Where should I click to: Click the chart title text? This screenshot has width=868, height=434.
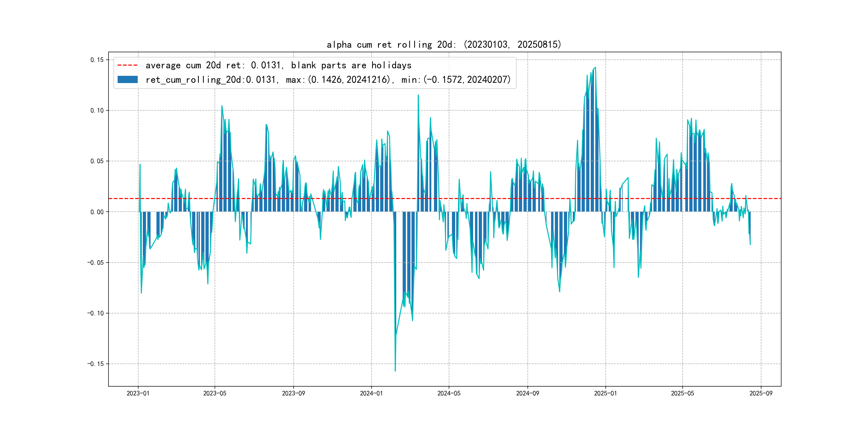point(444,44)
